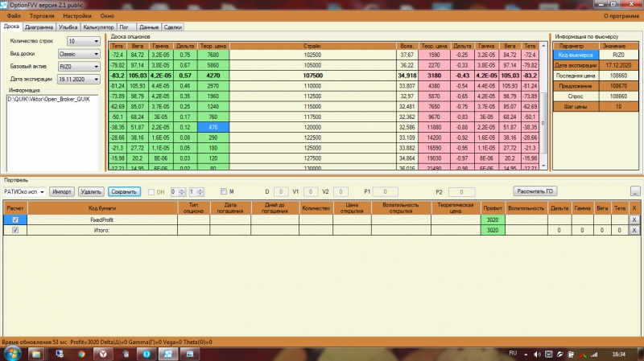Open the Настройки menu
Viewport: 644px width, 361px height.
tap(77, 15)
